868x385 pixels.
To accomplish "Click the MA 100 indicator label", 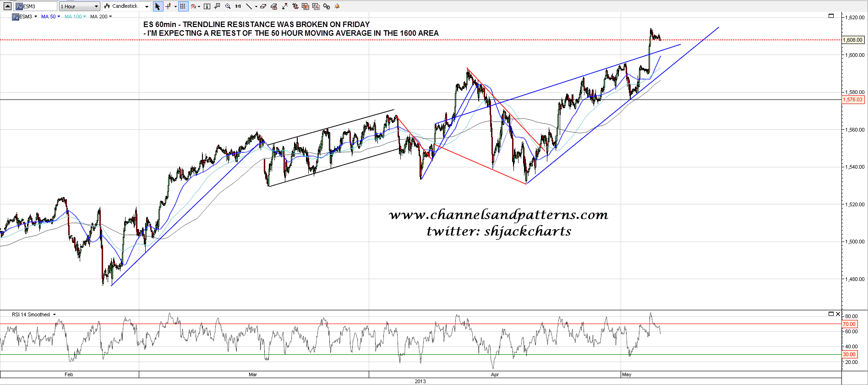I will tap(73, 16).
